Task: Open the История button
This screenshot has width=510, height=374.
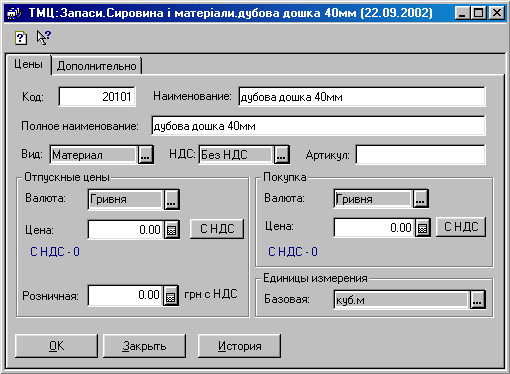Action: (239, 346)
